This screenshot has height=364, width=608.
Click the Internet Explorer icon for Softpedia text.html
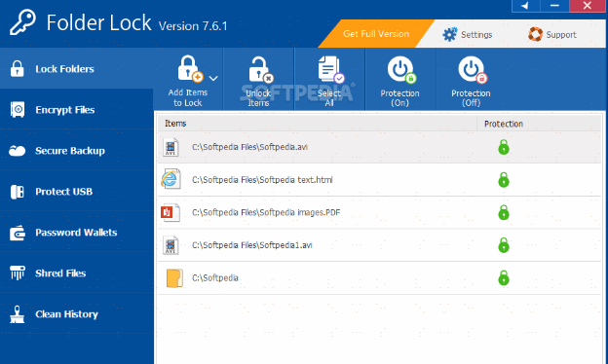point(171,179)
